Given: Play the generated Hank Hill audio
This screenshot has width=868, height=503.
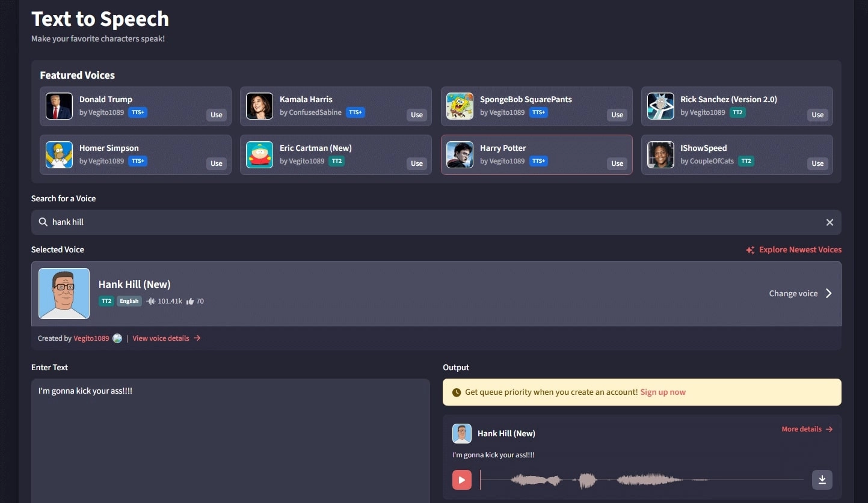Looking at the screenshot, I should pos(462,480).
